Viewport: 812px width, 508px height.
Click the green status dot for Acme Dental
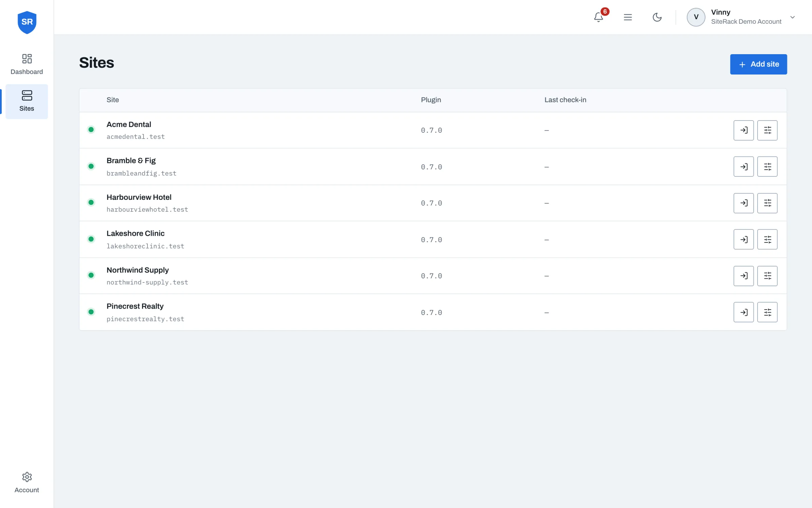click(x=91, y=130)
